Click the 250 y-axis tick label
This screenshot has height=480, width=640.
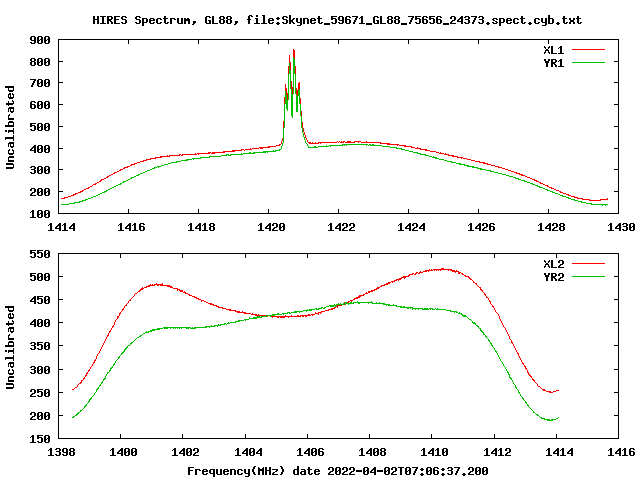point(40,393)
